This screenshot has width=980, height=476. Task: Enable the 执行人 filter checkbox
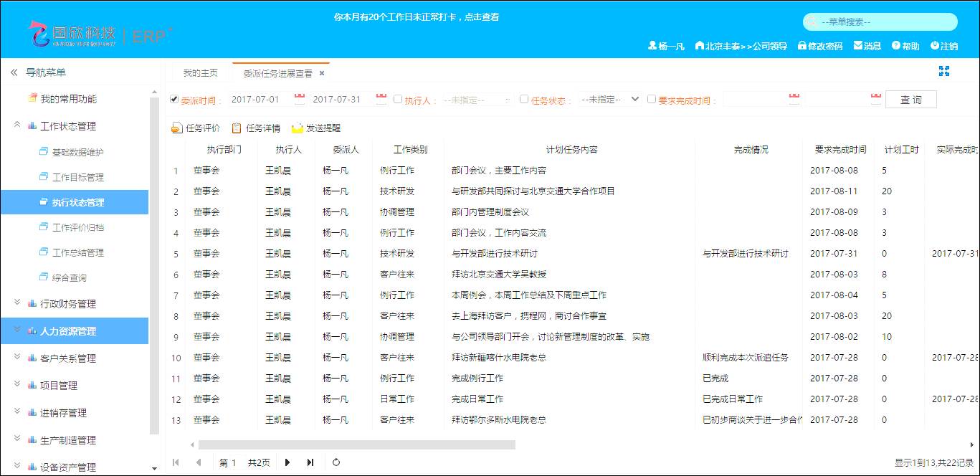click(x=398, y=99)
